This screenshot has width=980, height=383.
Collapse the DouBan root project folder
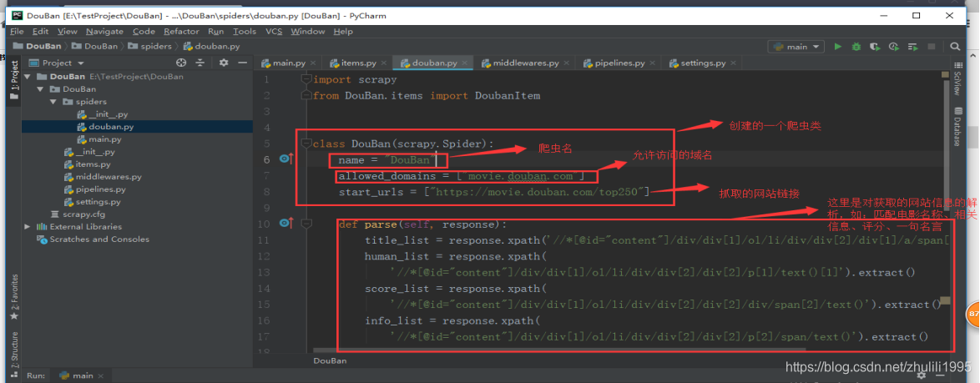[x=27, y=77]
